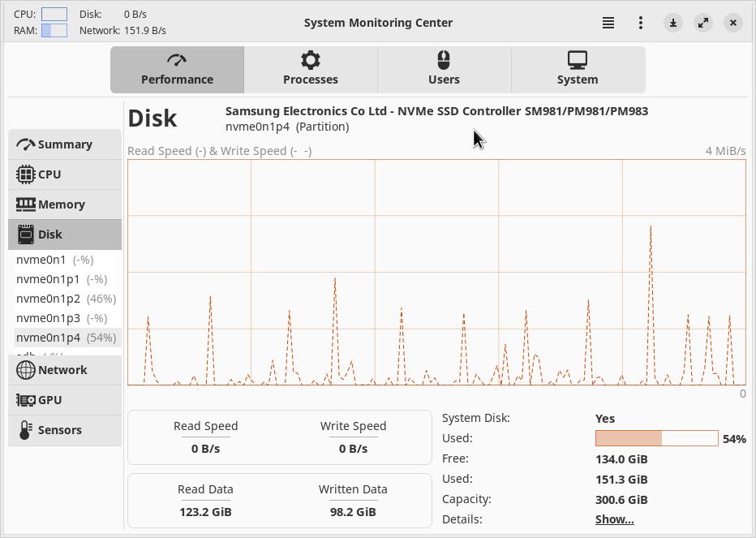Switch to the Users tab
756x538 pixels.
click(444, 69)
